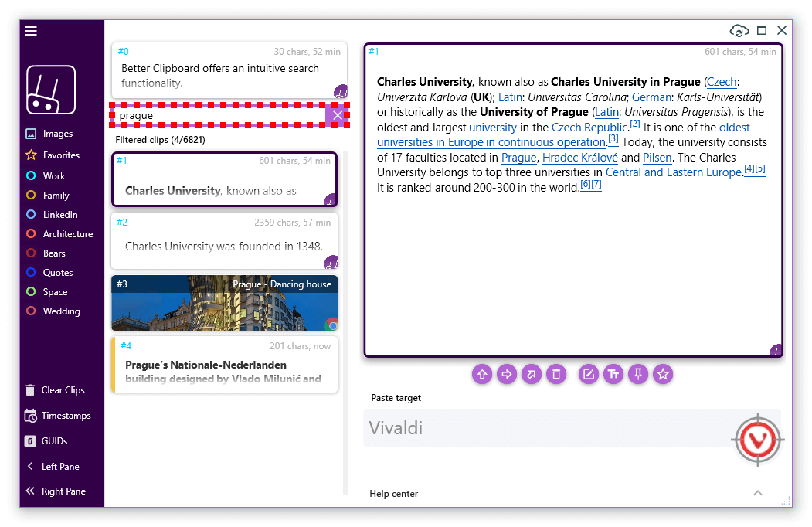Open the hamburger menu

(x=31, y=31)
